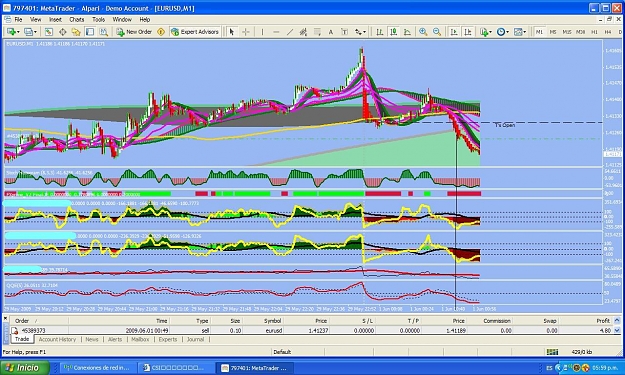
Task: Expand the Arrows dropdown arrow
Action: [x=365, y=32]
